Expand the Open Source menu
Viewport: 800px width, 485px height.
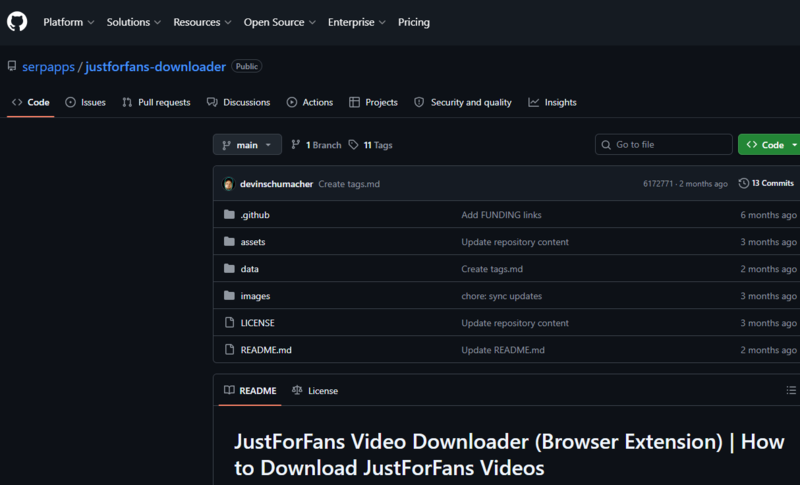(x=280, y=22)
